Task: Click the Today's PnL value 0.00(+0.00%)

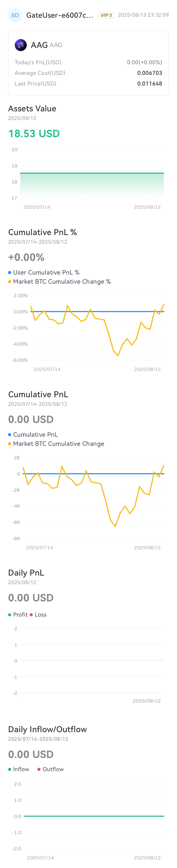Action: tap(145, 62)
